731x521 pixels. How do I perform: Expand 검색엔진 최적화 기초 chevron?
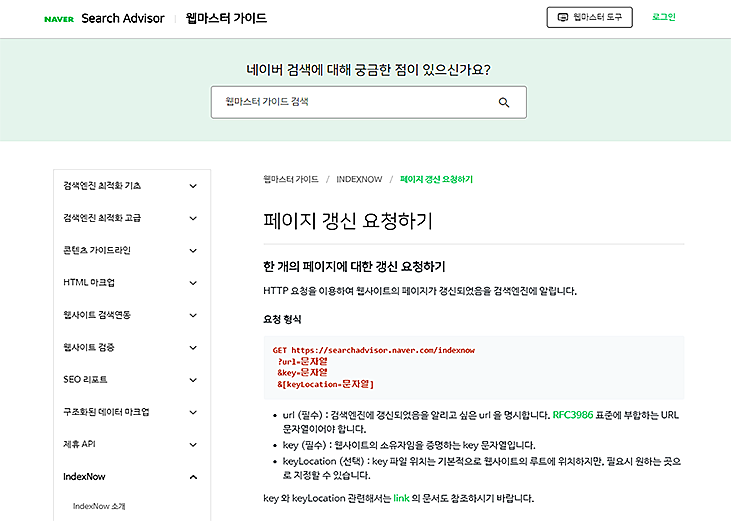pos(193,186)
